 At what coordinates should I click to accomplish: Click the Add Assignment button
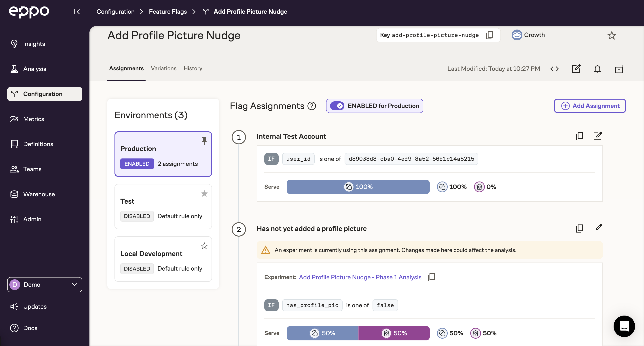[x=590, y=106]
